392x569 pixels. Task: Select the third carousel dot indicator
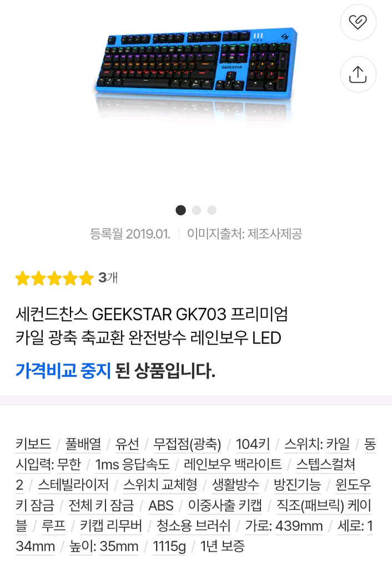pos(212,210)
